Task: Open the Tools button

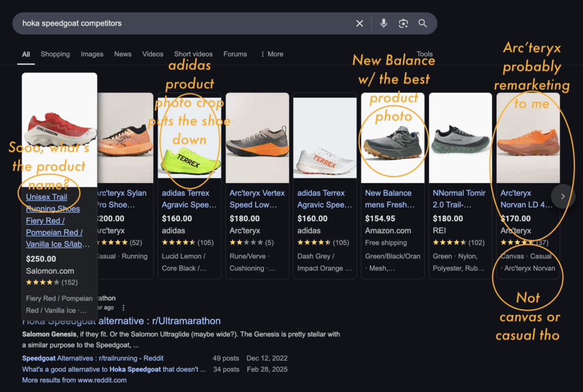Action: [425, 54]
